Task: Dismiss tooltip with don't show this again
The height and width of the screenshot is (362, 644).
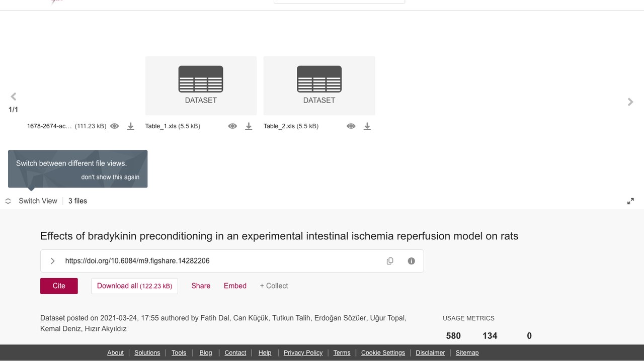Action: [110, 177]
